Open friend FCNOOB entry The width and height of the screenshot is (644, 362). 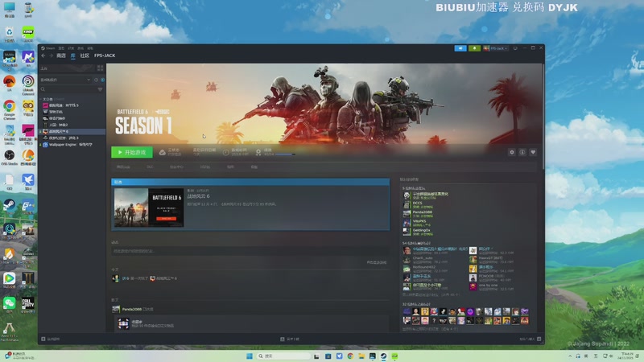click(490, 278)
